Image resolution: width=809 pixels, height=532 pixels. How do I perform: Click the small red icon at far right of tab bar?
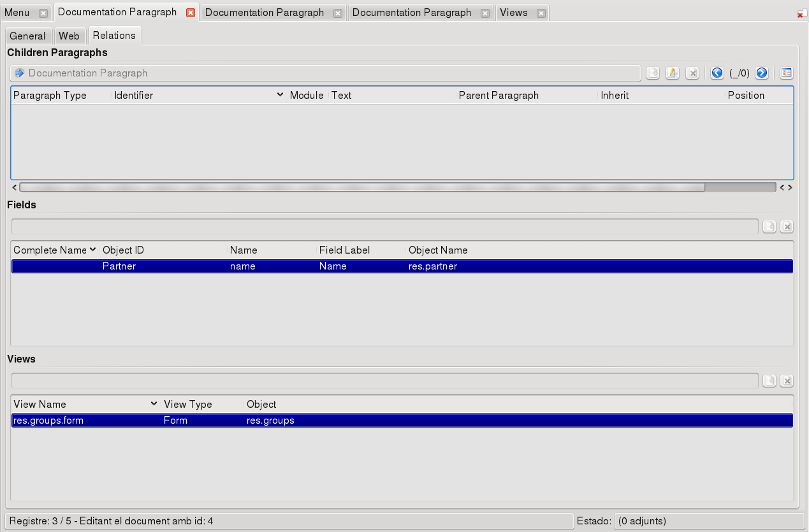(x=801, y=13)
